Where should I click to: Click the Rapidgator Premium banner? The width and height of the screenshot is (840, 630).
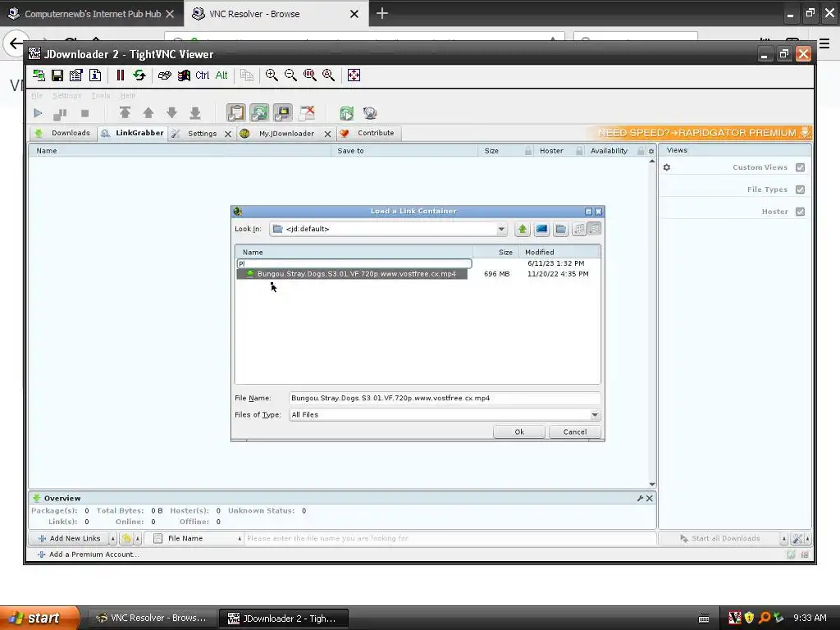tap(699, 133)
